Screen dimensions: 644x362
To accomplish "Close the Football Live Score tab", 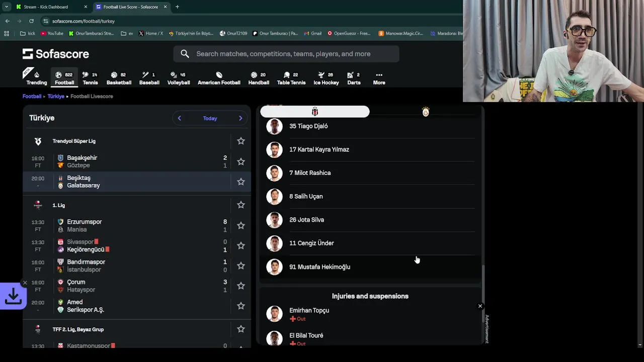I will 165,7.
